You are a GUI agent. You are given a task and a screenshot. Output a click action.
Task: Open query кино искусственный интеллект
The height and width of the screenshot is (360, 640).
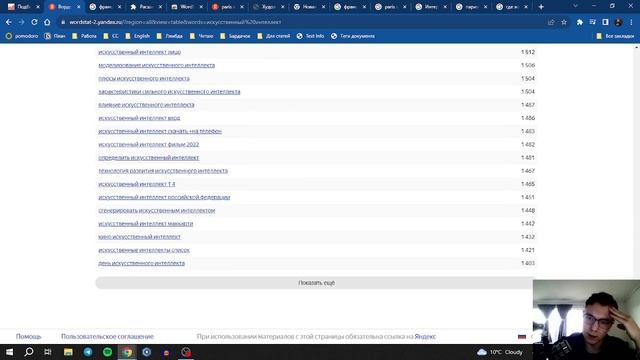(x=139, y=237)
